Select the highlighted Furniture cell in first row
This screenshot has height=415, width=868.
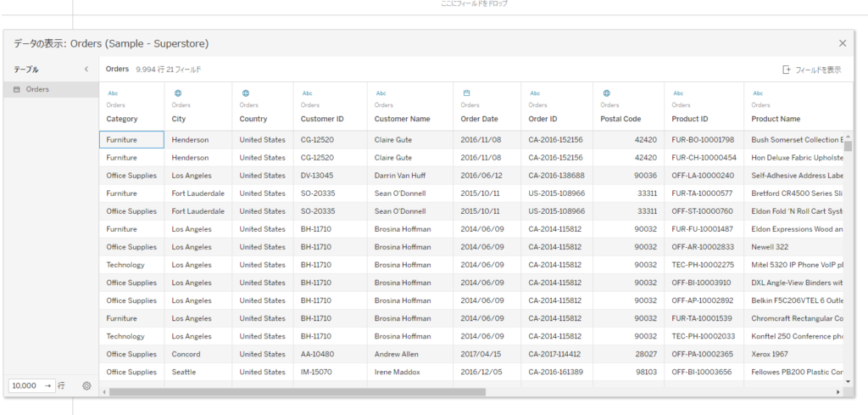[131, 140]
